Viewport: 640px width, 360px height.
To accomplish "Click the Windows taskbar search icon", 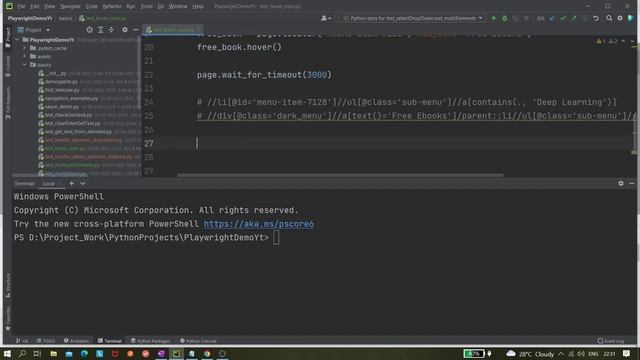I will click(x=22, y=354).
